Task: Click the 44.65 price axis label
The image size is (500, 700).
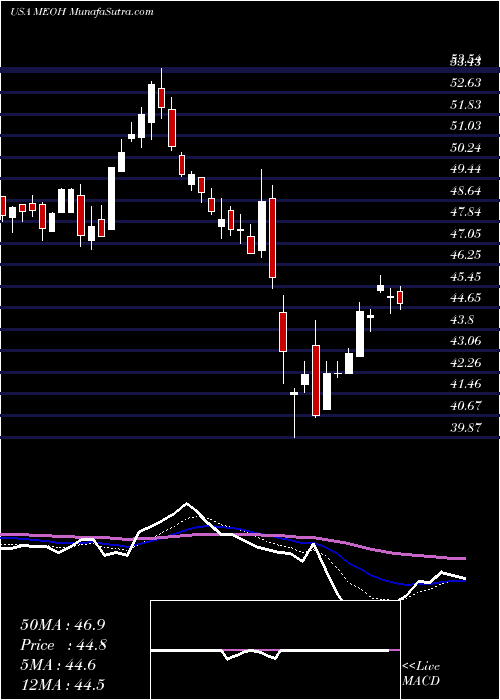Action: pyautogui.click(x=466, y=298)
